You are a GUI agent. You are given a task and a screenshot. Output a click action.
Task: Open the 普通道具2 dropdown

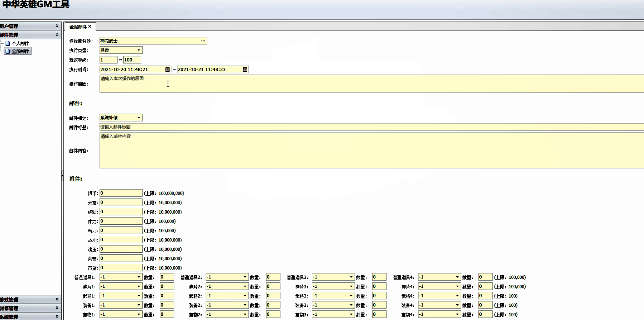pyautogui.click(x=245, y=277)
